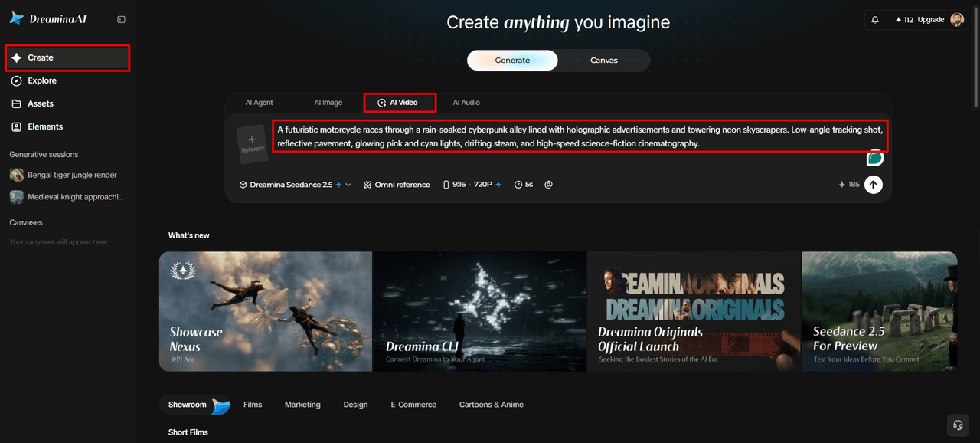This screenshot has height=443, width=980.
Task: Insert a mention with the @ icon
Action: [x=548, y=185]
